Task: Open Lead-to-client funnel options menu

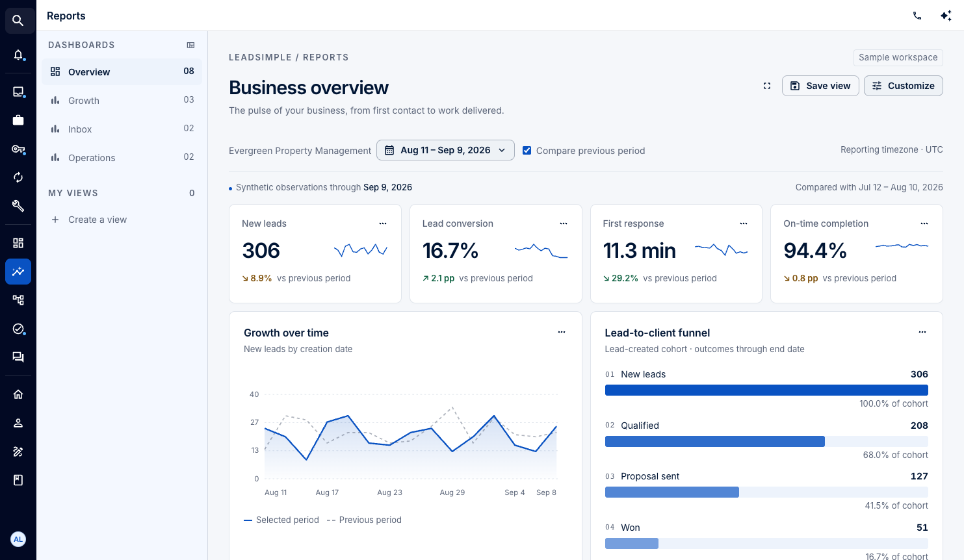Action: pyautogui.click(x=922, y=332)
